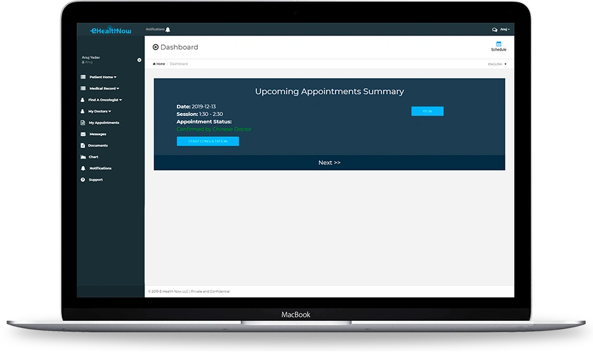Viewport: 593px width, 364px height.
Task: Open the chat bubbles icon in header
Action: click(x=494, y=29)
